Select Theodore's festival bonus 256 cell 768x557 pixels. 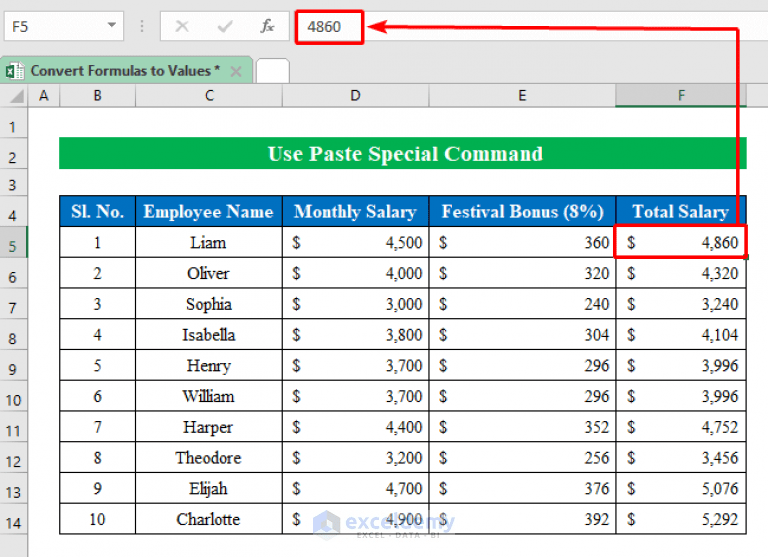[522, 458]
